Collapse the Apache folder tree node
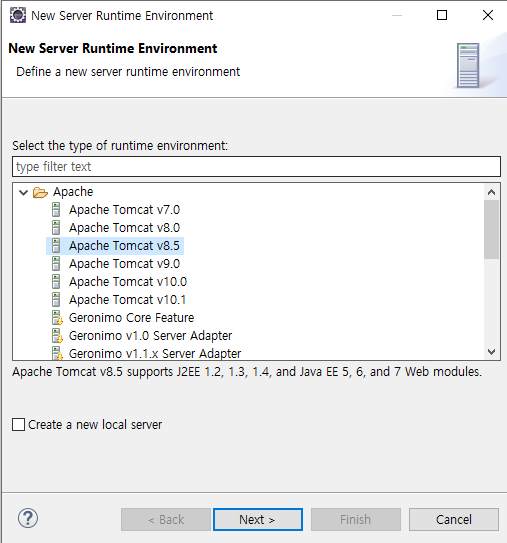Image resolution: width=507 pixels, height=543 pixels. [x=23, y=192]
